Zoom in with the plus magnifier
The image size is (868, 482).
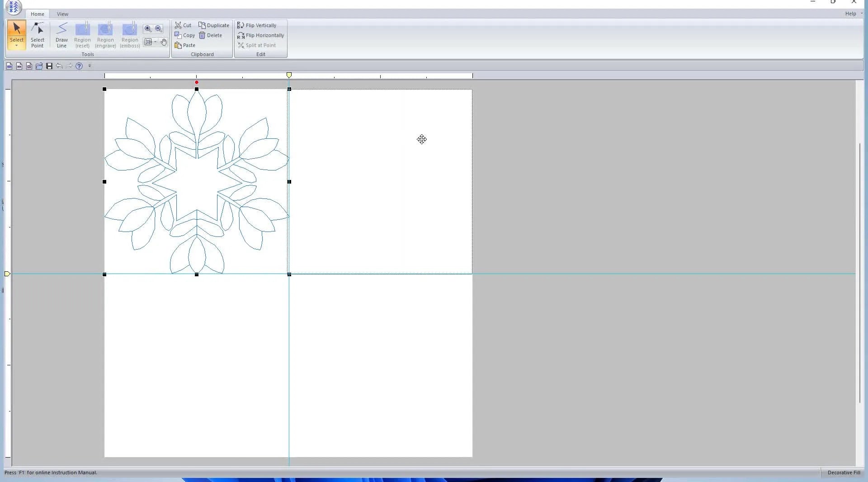pos(148,29)
